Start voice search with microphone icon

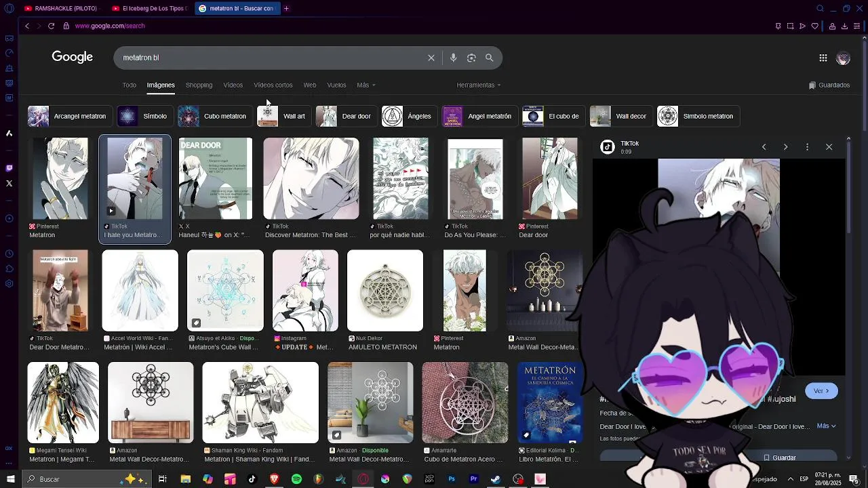453,58
